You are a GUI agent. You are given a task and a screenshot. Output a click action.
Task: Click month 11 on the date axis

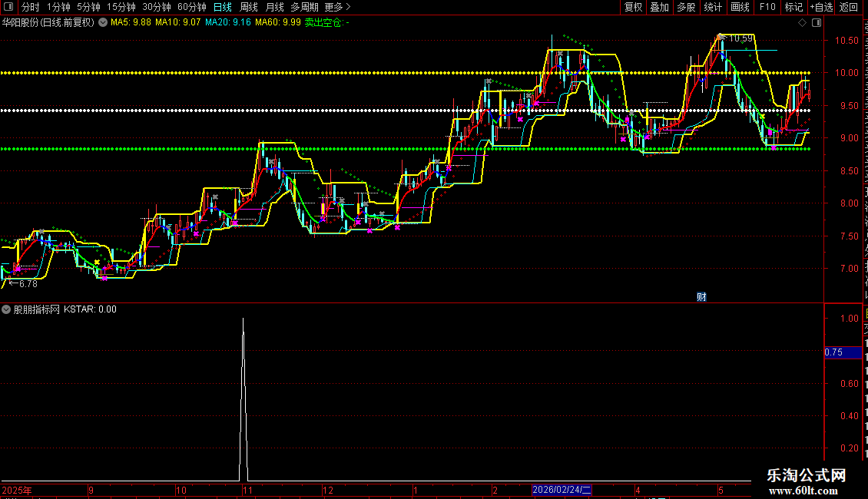247,490
